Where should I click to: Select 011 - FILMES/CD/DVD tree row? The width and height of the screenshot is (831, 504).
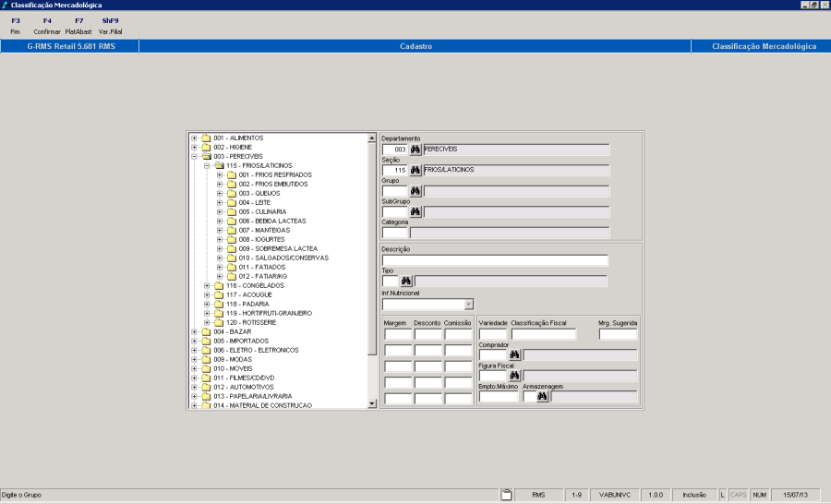pyautogui.click(x=244, y=378)
